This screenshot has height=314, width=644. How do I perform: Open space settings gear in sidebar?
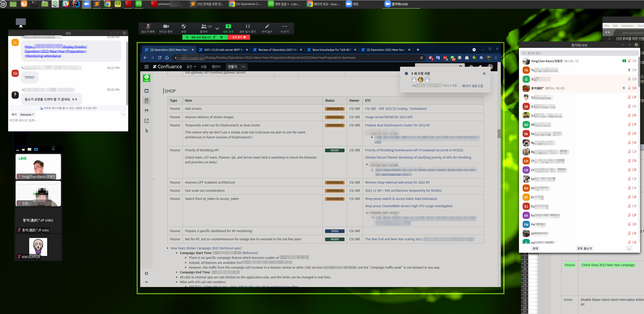tap(147, 273)
